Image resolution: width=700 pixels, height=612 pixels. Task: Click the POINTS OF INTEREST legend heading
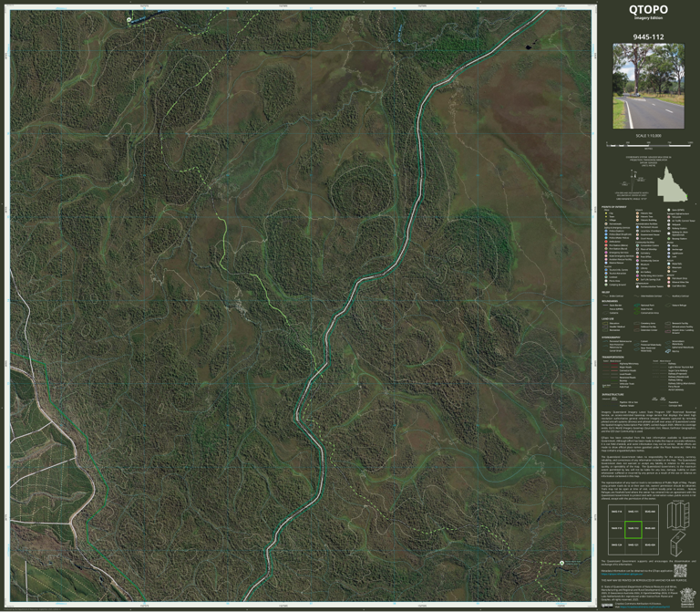point(614,207)
